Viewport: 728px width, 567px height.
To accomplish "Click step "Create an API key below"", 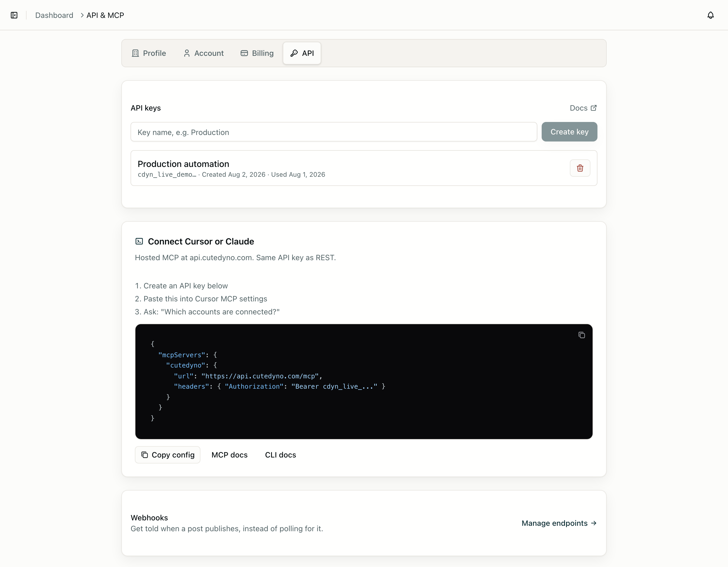I will tap(186, 286).
